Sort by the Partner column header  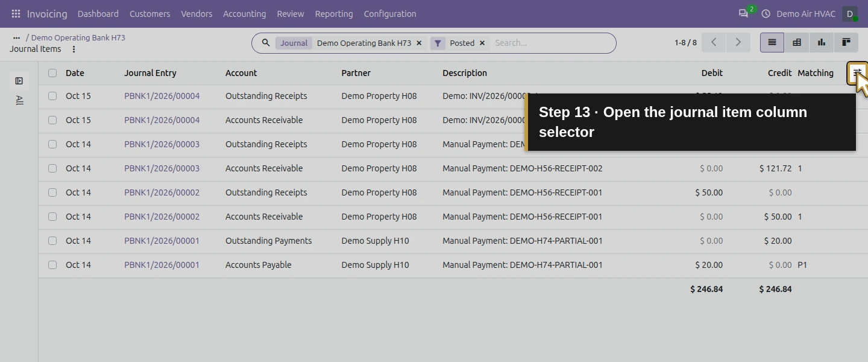(x=356, y=73)
